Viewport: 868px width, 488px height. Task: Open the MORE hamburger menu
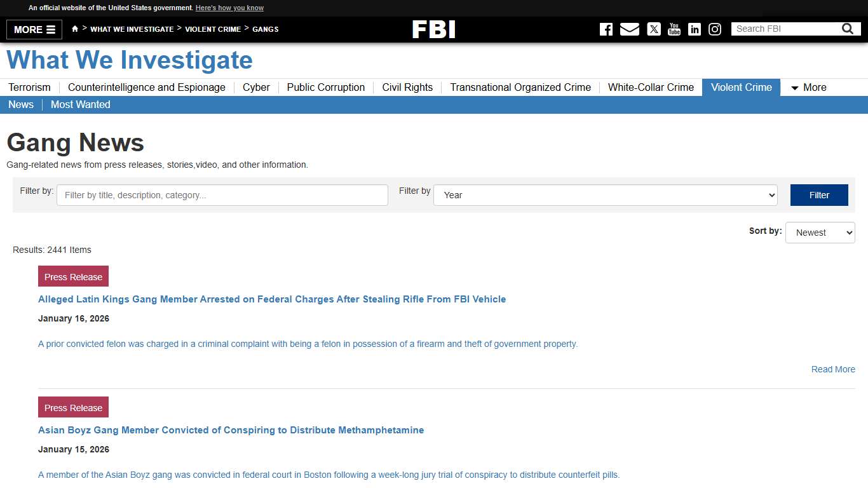pyautogui.click(x=34, y=29)
